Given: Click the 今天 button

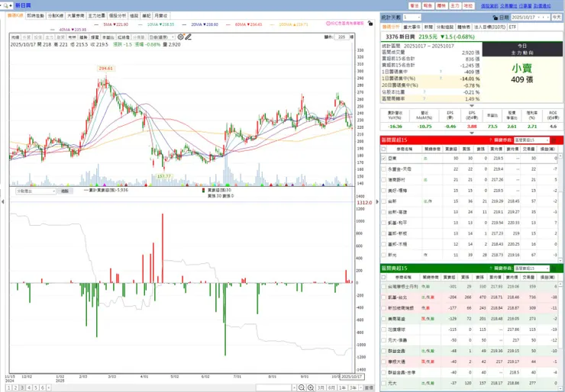Looking at the screenshot, I should (556, 18).
